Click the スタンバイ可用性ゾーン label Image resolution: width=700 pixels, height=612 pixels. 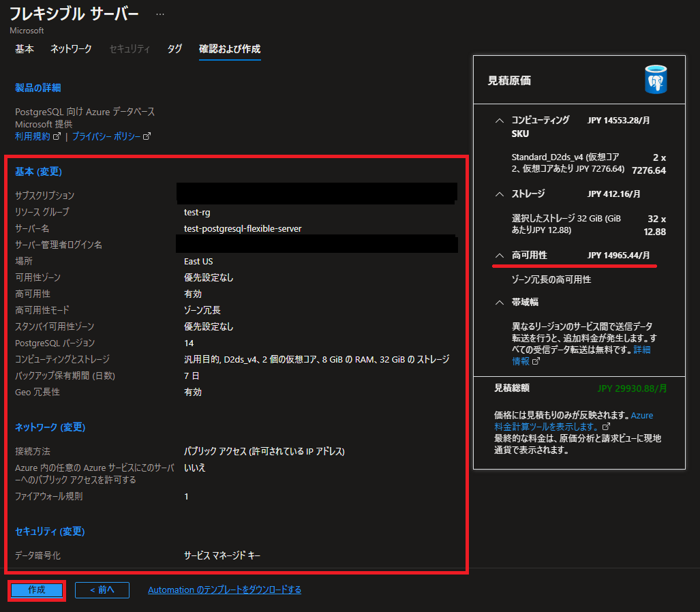pyautogui.click(x=55, y=326)
